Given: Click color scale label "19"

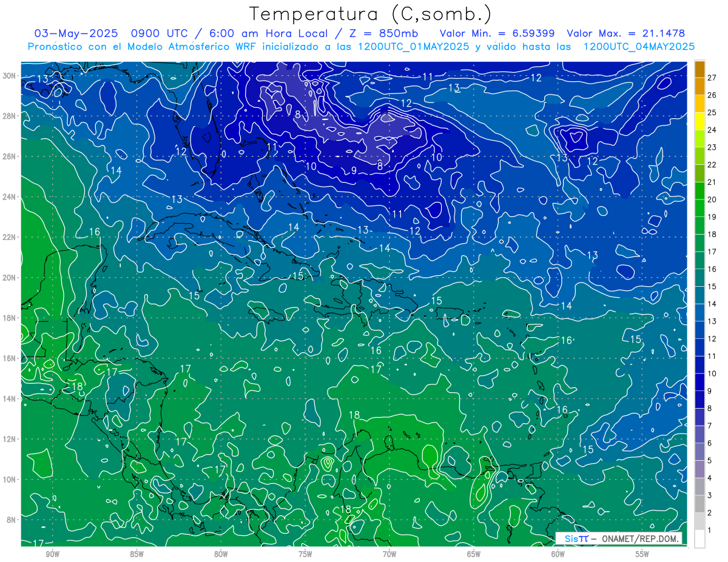Looking at the screenshot, I should point(712,217).
